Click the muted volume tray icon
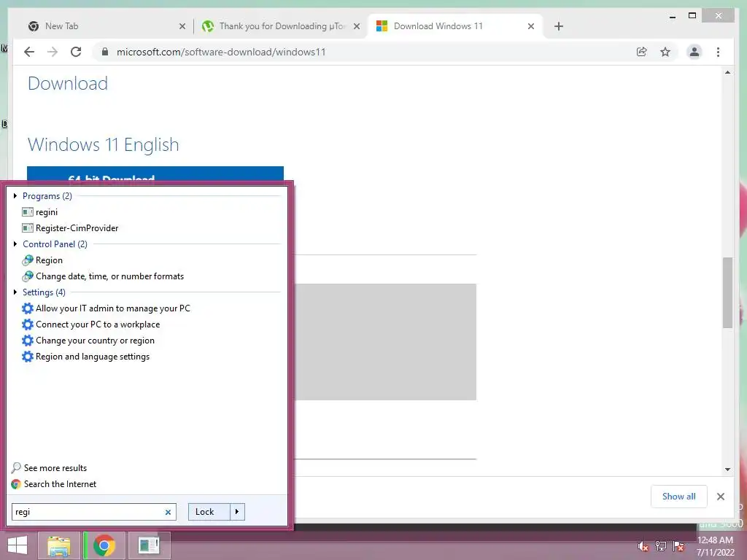Screen dimensions: 747x560 coord(643,546)
